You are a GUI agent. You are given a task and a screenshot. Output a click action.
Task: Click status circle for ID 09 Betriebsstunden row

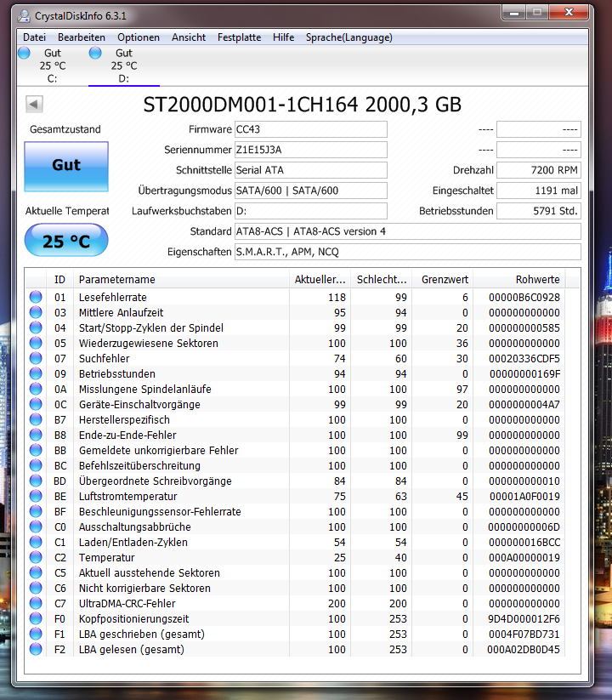[36, 373]
